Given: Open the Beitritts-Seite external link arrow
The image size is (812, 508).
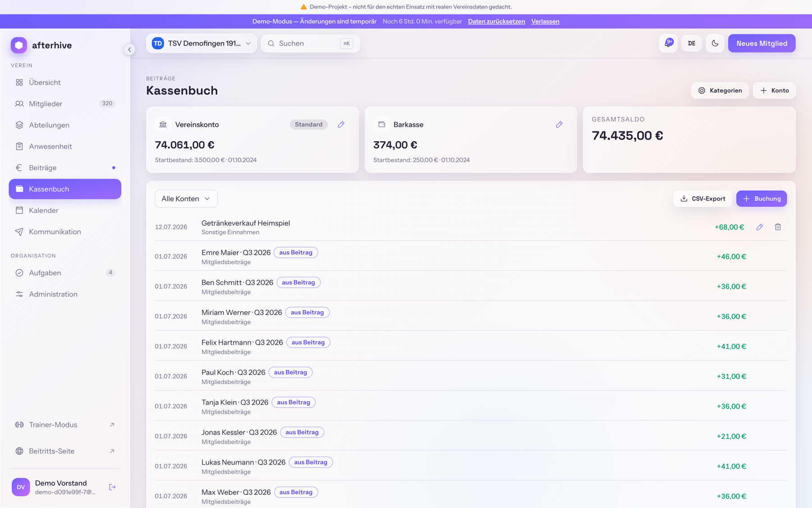Looking at the screenshot, I should [112, 451].
